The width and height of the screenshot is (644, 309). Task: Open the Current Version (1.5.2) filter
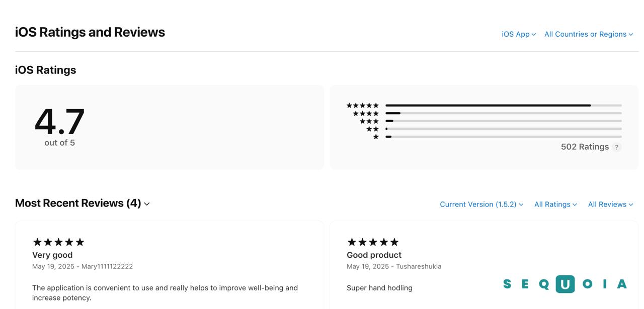click(x=481, y=204)
